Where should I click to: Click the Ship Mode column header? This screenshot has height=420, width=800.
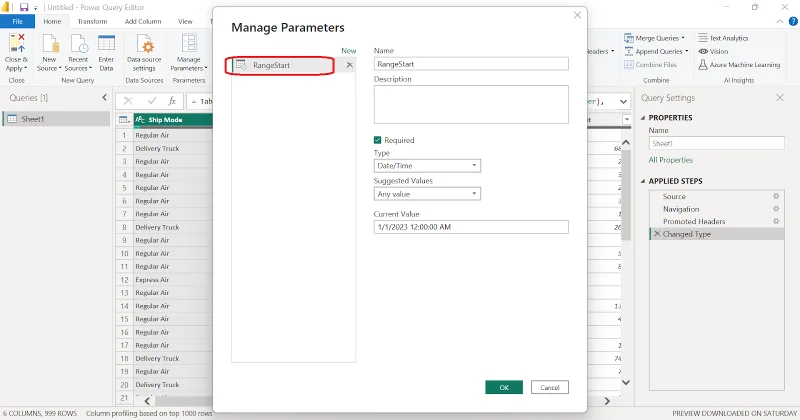173,119
